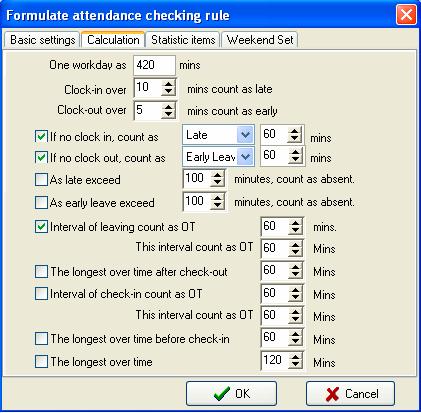
Task: Select the One workday as mins field
Action: tap(154, 65)
